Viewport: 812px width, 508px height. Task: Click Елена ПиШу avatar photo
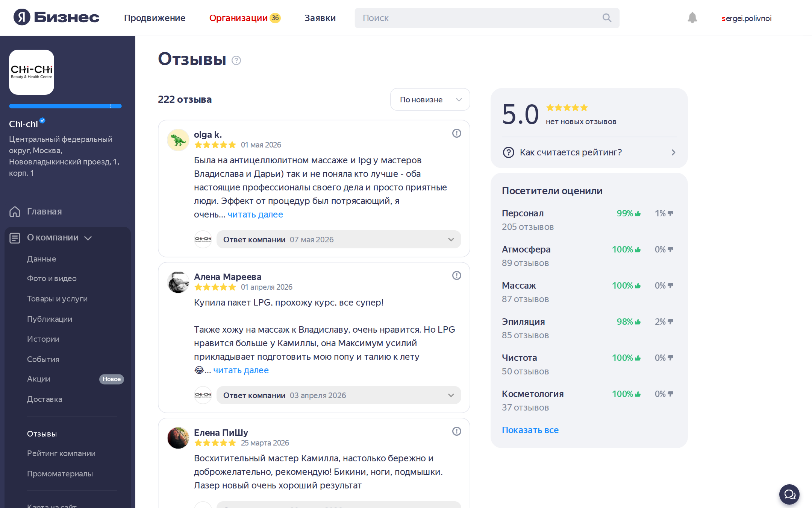click(178, 438)
